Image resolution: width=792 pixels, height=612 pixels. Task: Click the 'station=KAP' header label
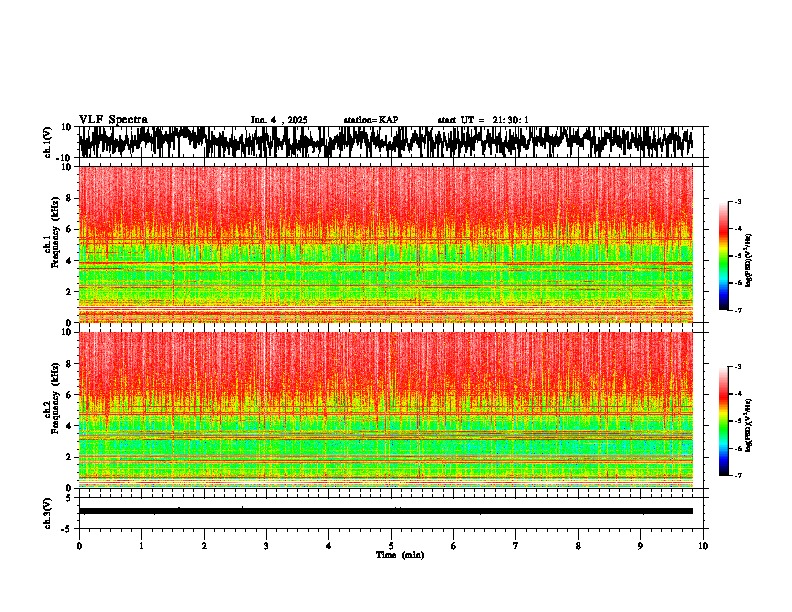click(x=371, y=120)
